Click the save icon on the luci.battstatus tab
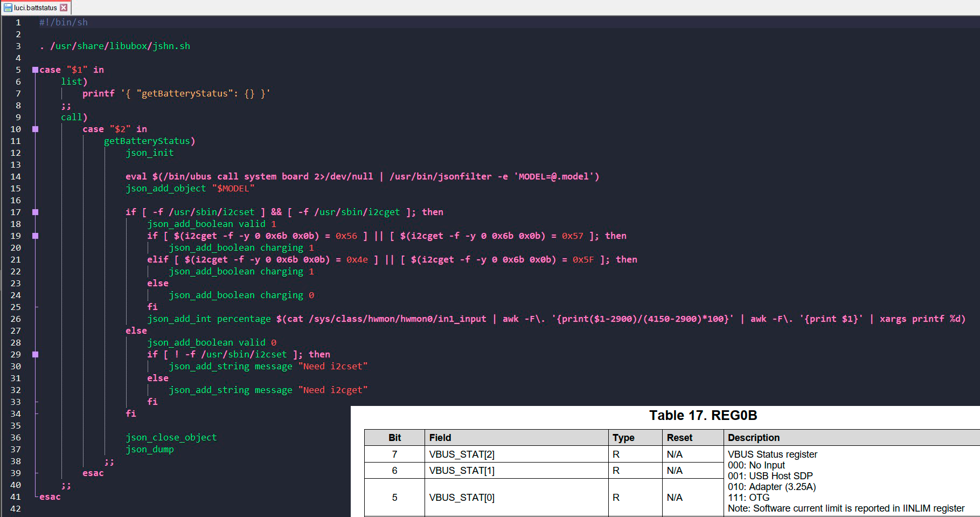 [x=8, y=8]
